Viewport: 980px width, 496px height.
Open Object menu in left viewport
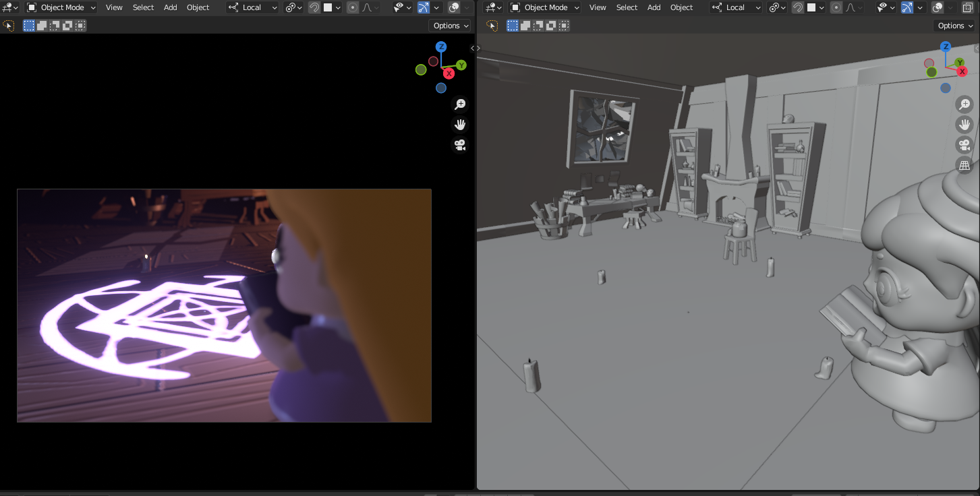[198, 7]
